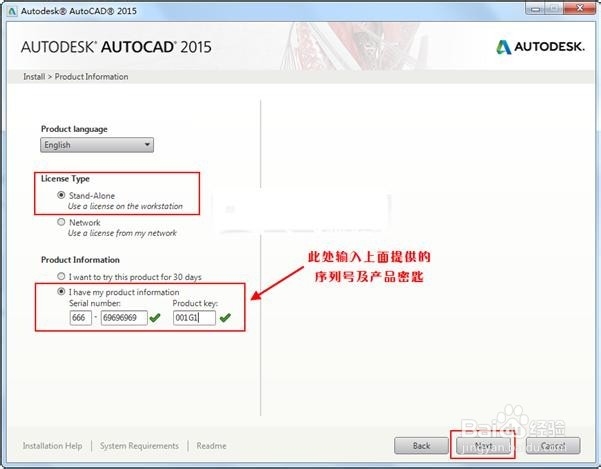Click the green checkmark beside serial number
The height and width of the screenshot is (469, 601).
click(x=155, y=318)
